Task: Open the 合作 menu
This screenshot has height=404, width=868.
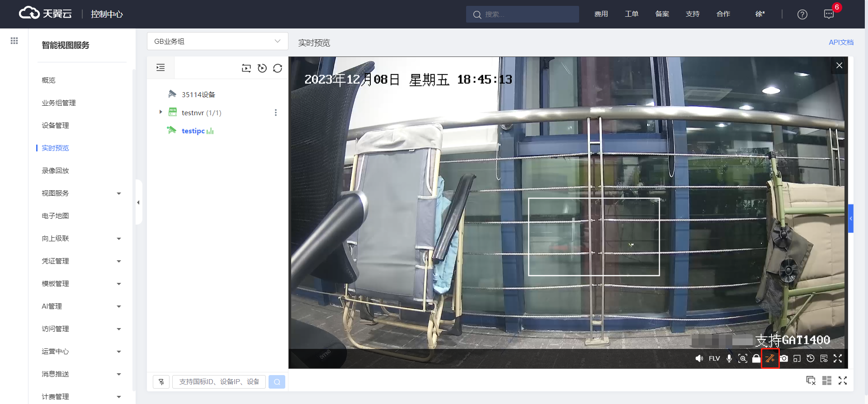Action: (723, 14)
